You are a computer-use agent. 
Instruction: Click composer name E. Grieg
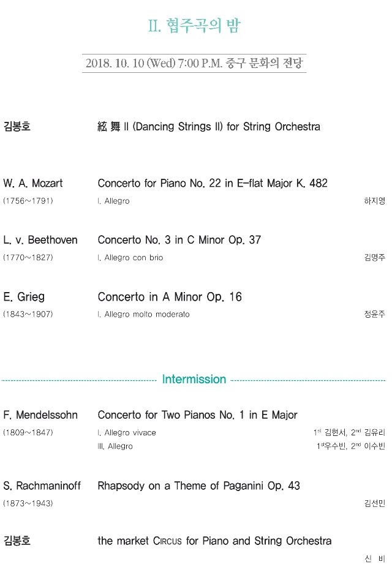pos(24,297)
